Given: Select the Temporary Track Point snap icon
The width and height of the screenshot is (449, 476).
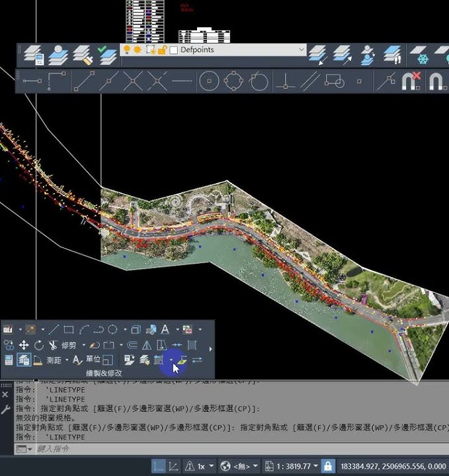Looking at the screenshot, I should pos(32,81).
